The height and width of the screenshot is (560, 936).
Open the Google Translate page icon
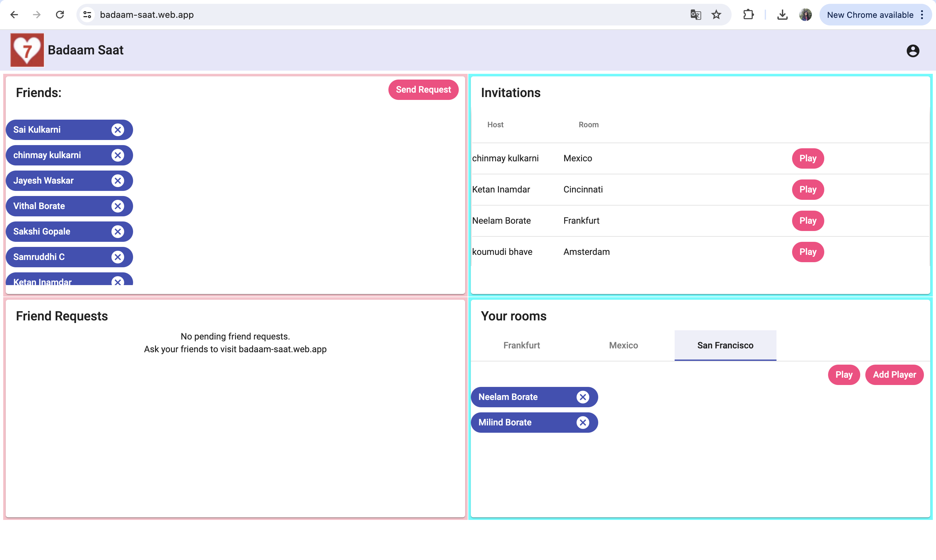click(696, 15)
